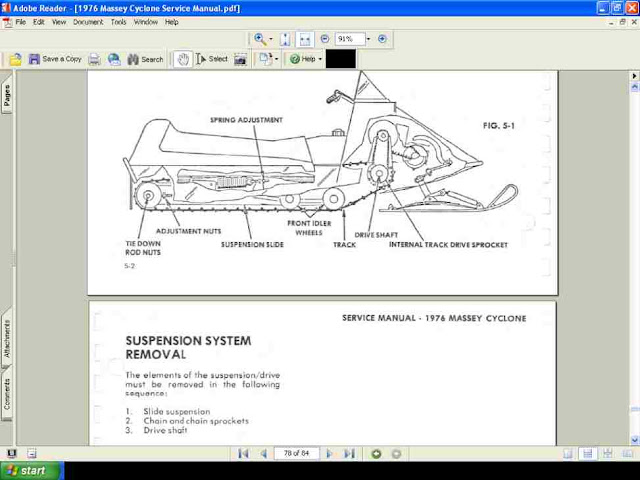Click the vertical scrollbar up arrow
Viewport: 640px width, 480px height.
tap(635, 87)
